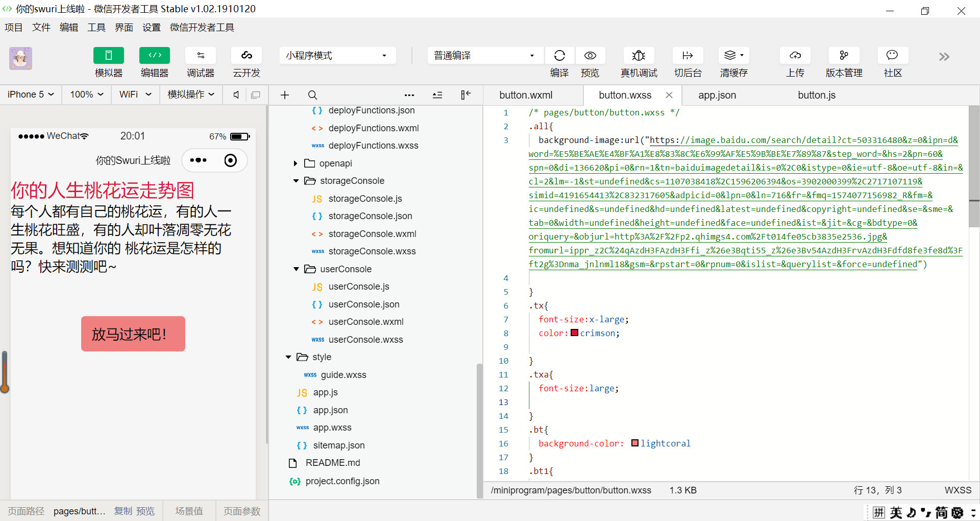Screen dimensions: 980x521
Task: Open app.wxss file in tree
Action: coord(332,428)
